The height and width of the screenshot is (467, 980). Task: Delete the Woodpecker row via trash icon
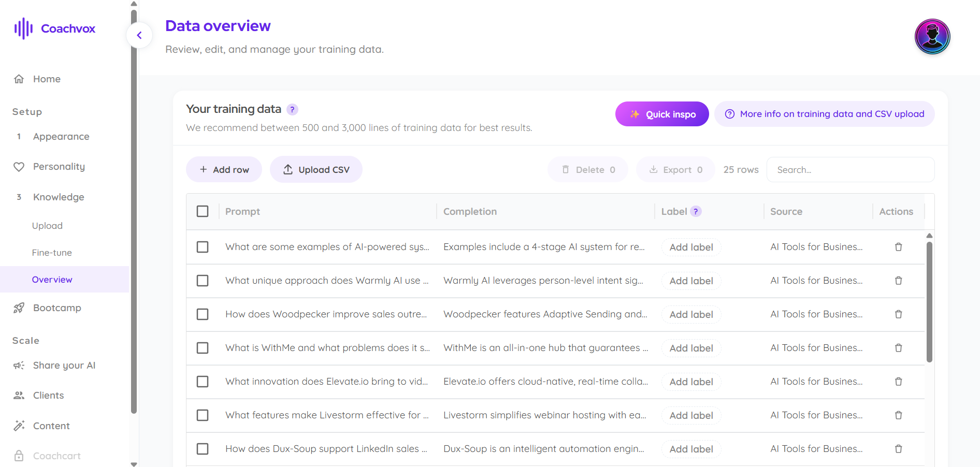point(899,314)
